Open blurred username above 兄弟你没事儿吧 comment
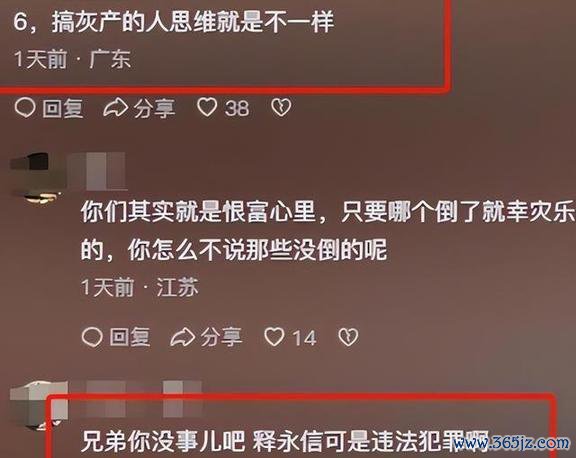The width and height of the screenshot is (576, 458). 144,399
